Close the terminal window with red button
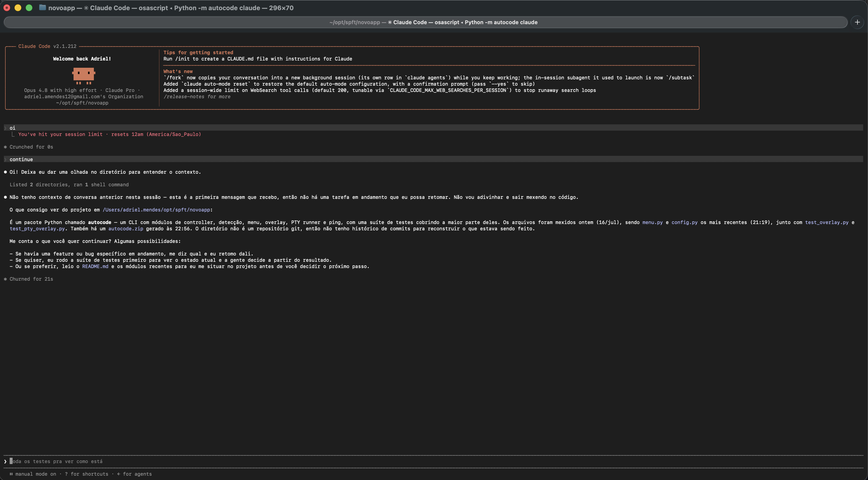The image size is (868, 480). 6,8
